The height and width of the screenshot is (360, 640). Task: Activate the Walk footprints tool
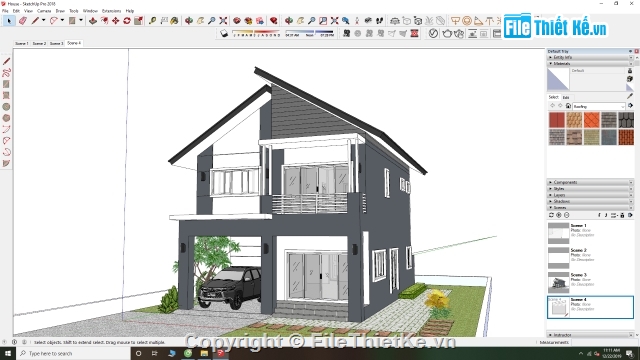tap(379, 20)
